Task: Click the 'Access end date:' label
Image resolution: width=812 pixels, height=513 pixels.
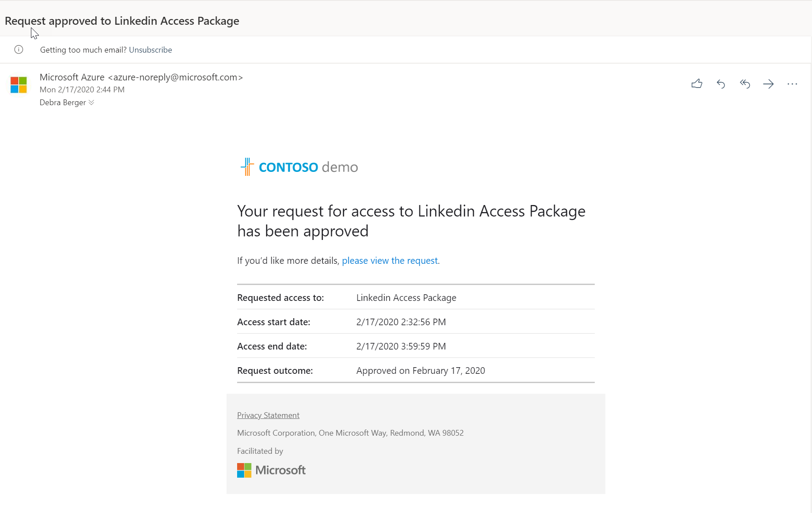Action: tap(272, 346)
